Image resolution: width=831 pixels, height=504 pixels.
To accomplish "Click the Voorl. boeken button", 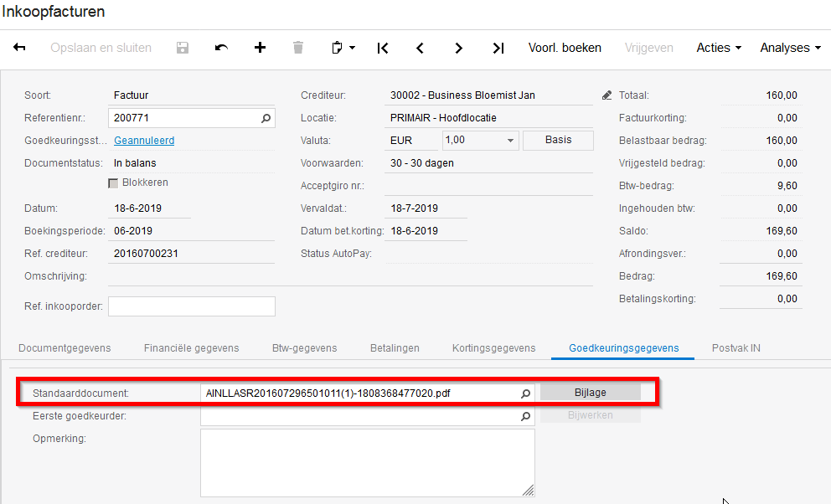I will tap(565, 48).
